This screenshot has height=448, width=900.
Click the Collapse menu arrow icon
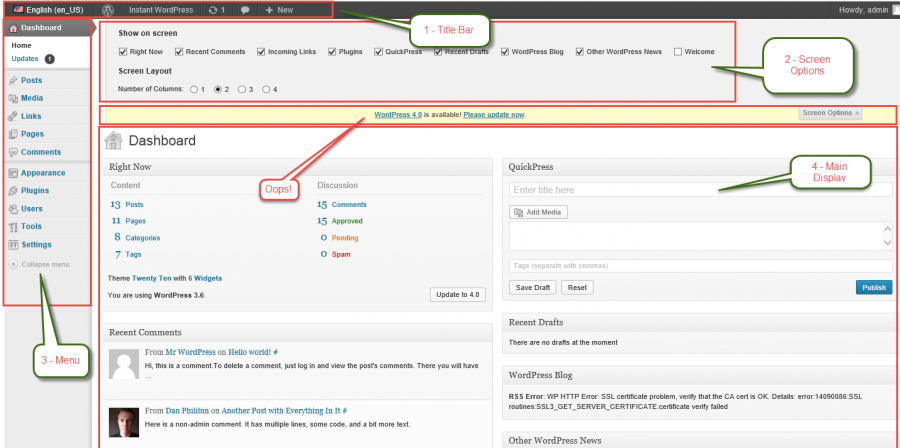(x=13, y=264)
